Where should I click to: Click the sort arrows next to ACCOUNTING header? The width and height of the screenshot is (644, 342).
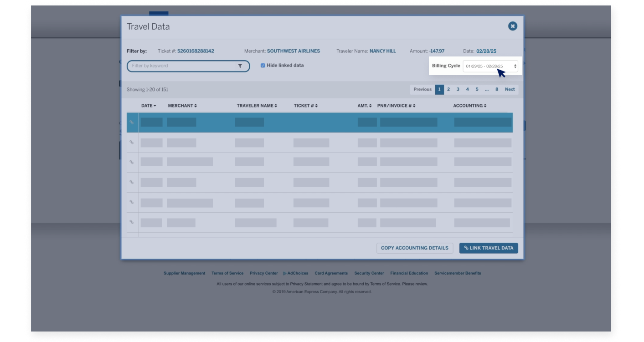pyautogui.click(x=484, y=105)
